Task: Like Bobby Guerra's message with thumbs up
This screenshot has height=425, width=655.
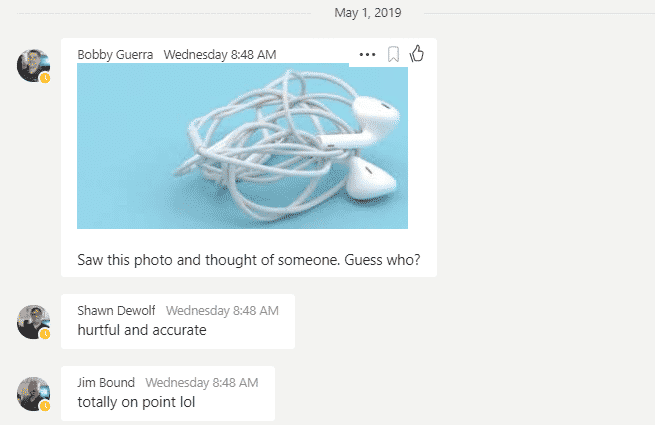Action: (x=416, y=53)
